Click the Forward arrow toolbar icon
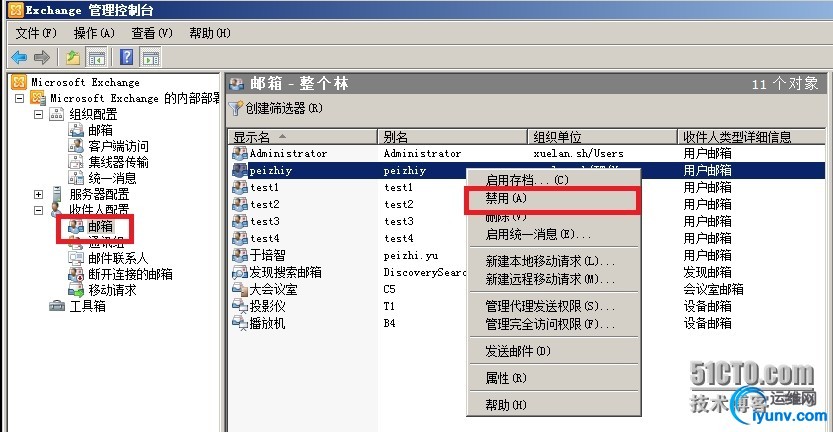 tap(41, 57)
